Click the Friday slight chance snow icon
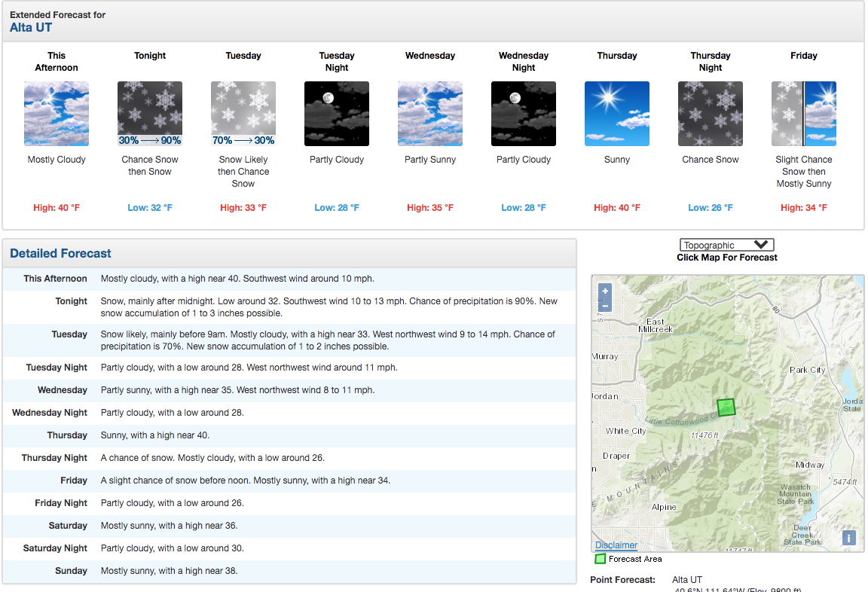The height and width of the screenshot is (592, 868). click(804, 114)
